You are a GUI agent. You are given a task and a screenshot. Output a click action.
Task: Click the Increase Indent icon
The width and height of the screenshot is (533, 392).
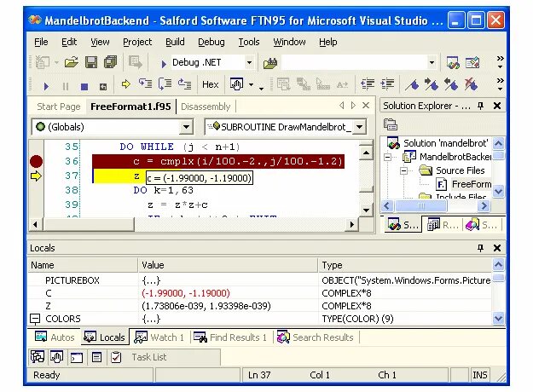click(387, 84)
